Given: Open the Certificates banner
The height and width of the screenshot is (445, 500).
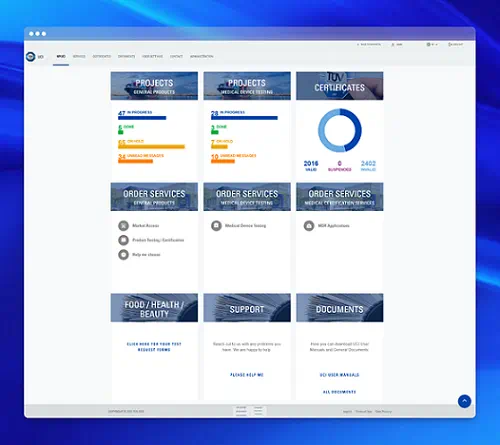Looking at the screenshot, I should coord(340,86).
